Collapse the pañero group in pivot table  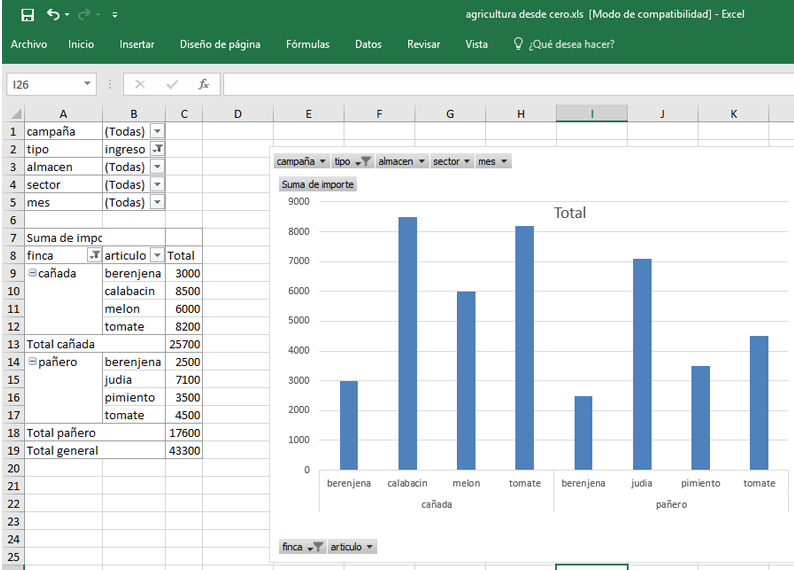(32, 362)
